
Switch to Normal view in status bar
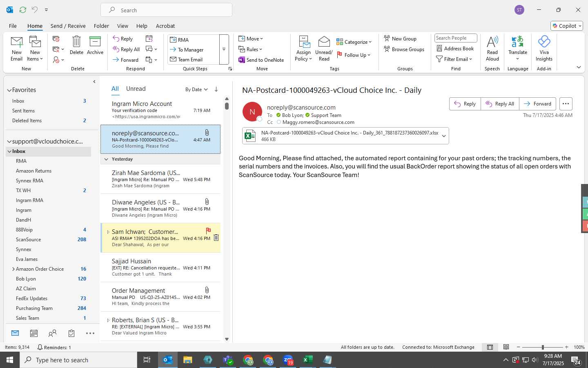point(490,347)
